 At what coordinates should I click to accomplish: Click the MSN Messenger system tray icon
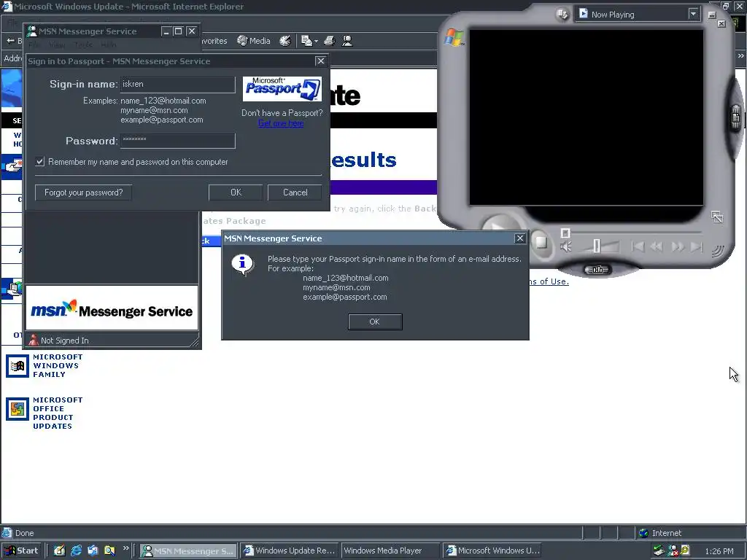coord(673,551)
